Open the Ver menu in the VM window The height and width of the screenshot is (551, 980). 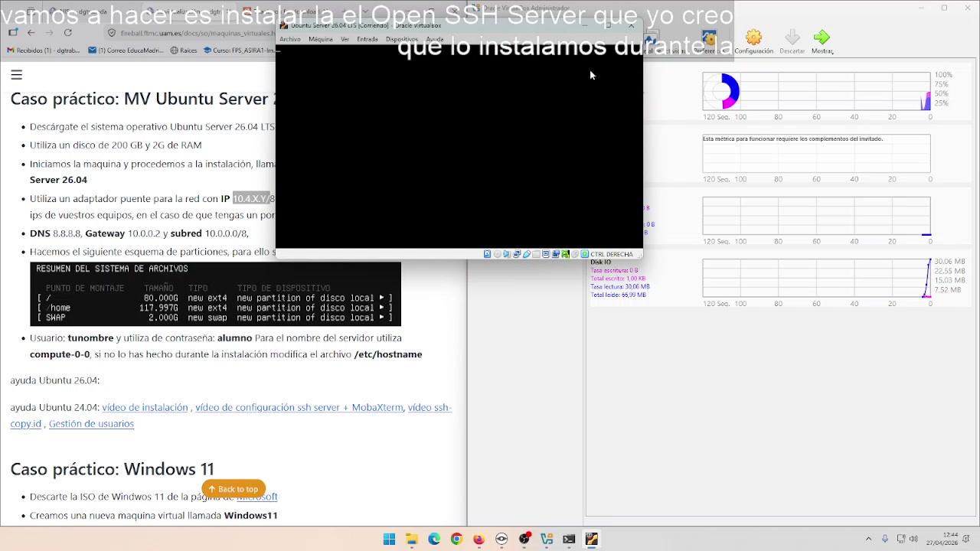[345, 39]
